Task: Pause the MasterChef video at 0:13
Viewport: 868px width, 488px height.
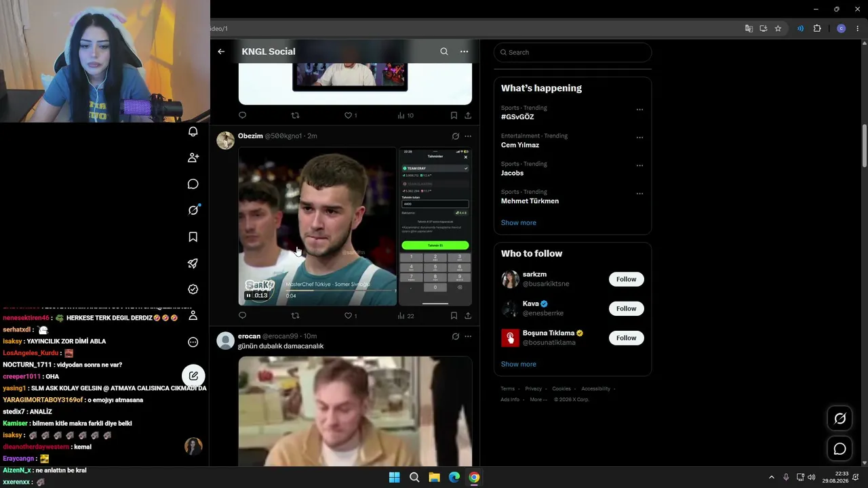Action: (248, 296)
